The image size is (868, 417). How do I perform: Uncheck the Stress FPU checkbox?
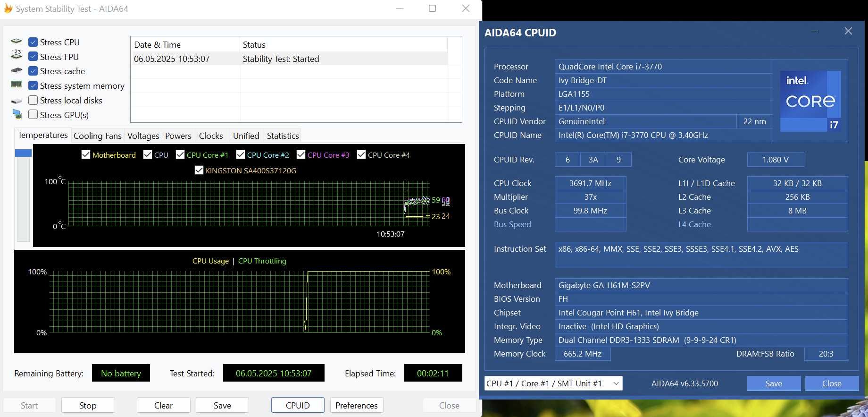(x=33, y=57)
